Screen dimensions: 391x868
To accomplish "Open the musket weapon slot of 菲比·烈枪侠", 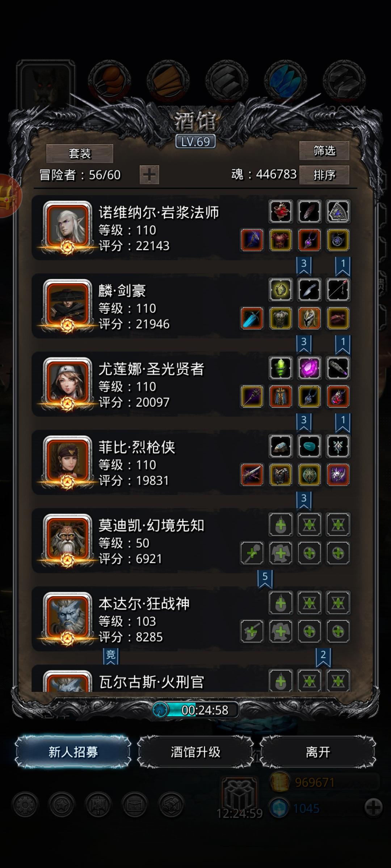I will point(252,475).
